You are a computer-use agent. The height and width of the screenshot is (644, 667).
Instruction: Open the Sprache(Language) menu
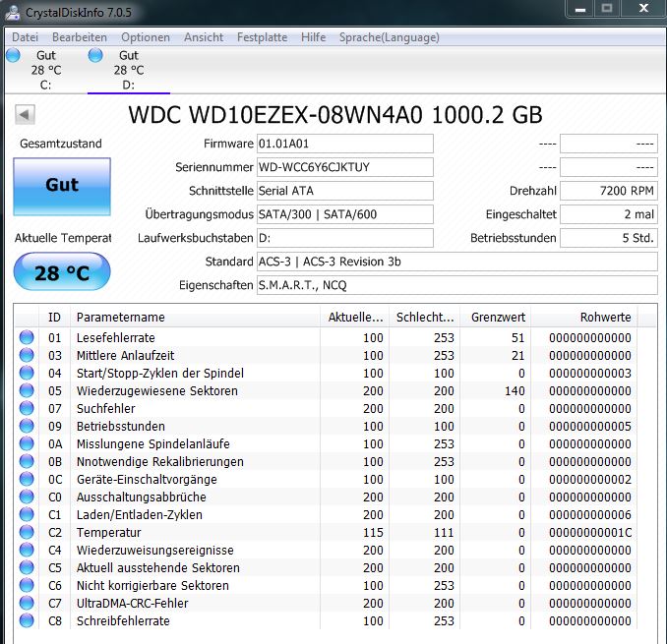pos(390,37)
